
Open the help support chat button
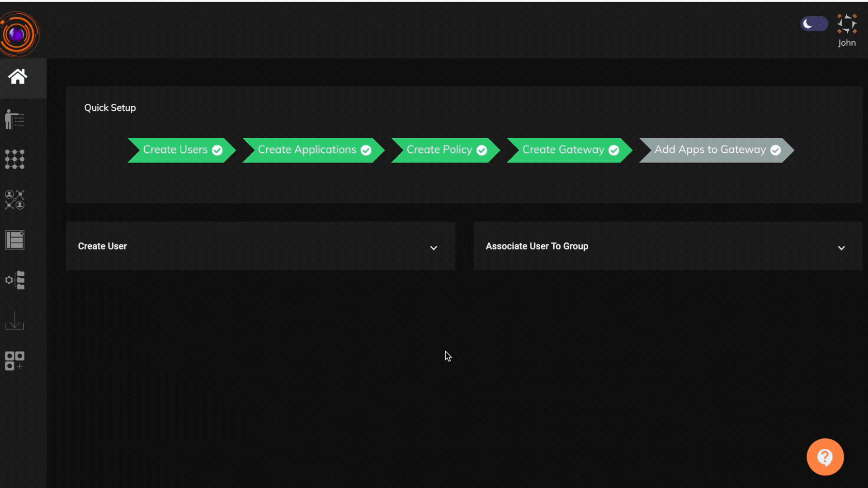pos(826,456)
